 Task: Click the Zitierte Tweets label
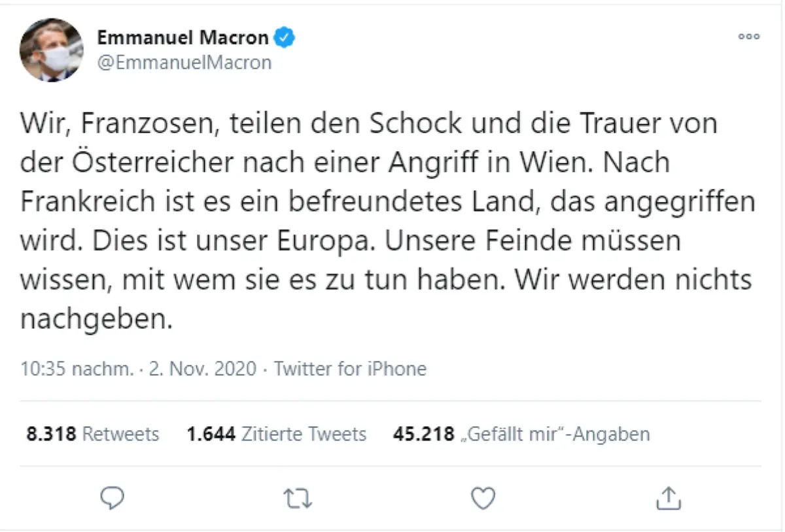[305, 434]
